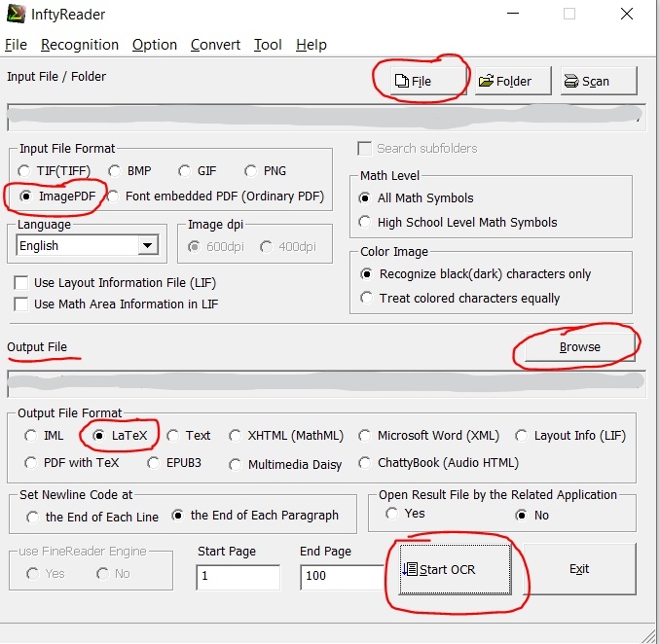660x644 pixels.
Task: Select Treat colored characters equally
Action: (x=459, y=299)
